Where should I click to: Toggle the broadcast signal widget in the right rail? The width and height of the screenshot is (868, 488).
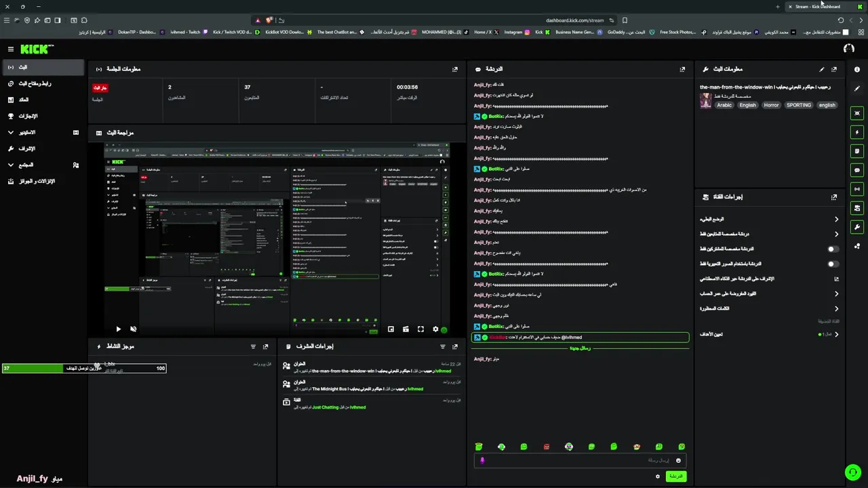[x=857, y=189]
